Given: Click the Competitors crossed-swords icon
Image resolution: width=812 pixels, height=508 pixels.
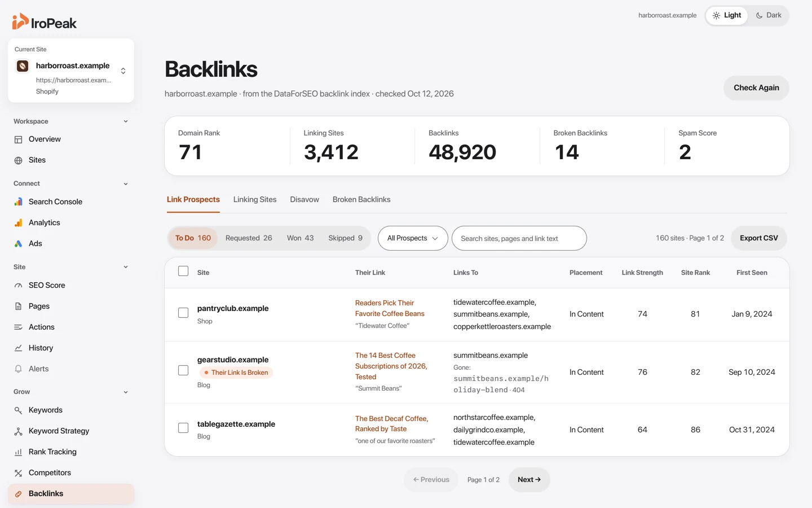Looking at the screenshot, I should pyautogui.click(x=18, y=473).
